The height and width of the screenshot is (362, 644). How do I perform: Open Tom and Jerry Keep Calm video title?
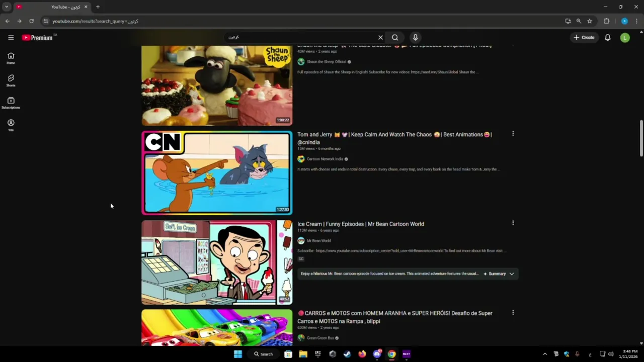pyautogui.click(x=394, y=138)
